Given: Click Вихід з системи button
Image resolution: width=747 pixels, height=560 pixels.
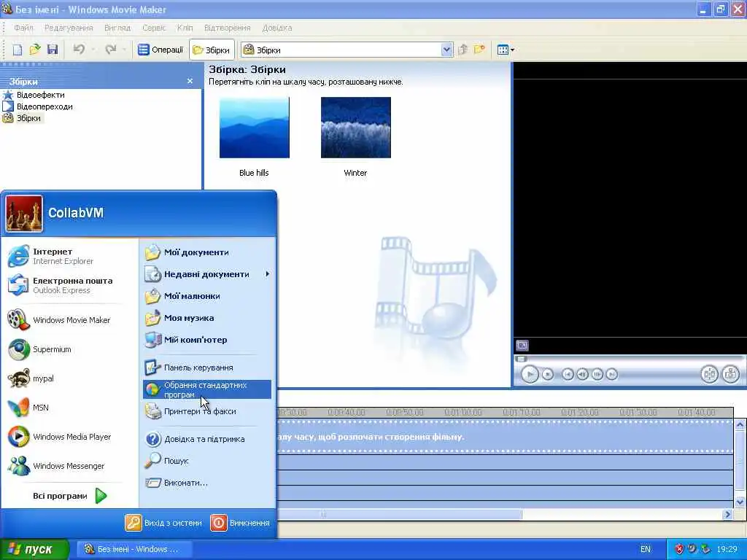Looking at the screenshot, I should tap(164, 523).
